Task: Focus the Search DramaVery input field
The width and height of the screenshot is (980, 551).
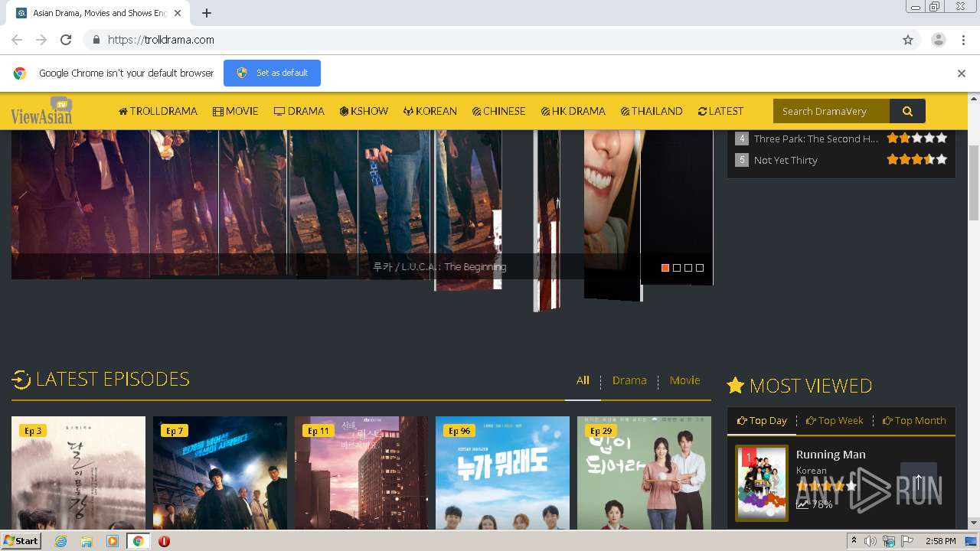Action: click(831, 111)
